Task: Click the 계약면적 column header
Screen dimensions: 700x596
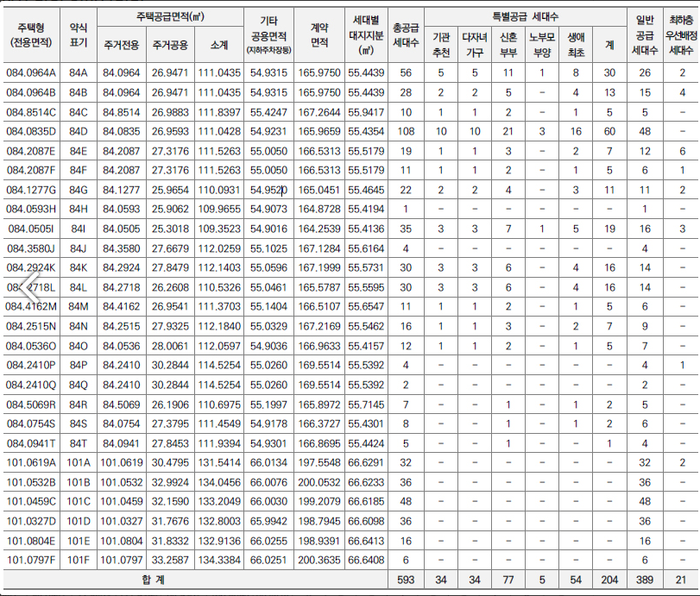Action: point(319,35)
